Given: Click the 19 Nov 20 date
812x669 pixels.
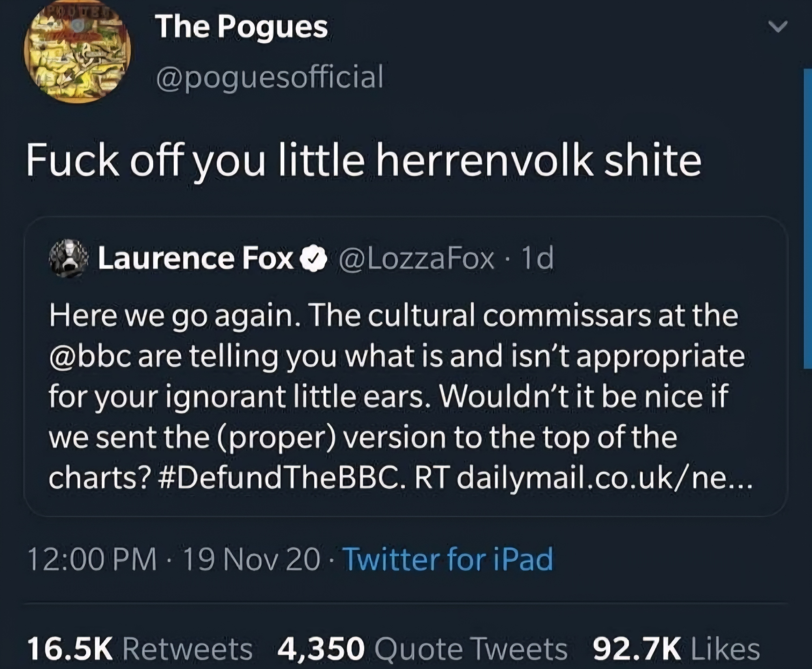Looking at the screenshot, I should tap(252, 559).
